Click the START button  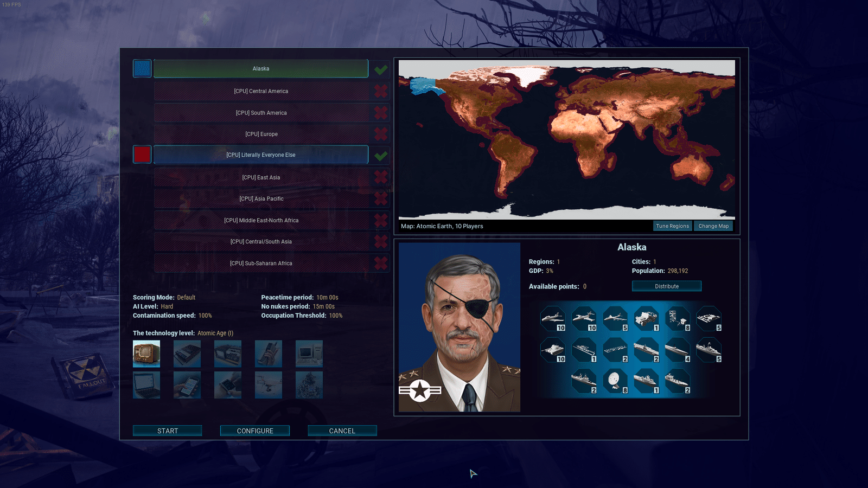(168, 431)
